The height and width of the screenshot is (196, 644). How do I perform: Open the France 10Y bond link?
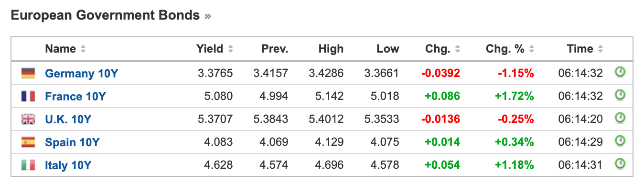(75, 97)
